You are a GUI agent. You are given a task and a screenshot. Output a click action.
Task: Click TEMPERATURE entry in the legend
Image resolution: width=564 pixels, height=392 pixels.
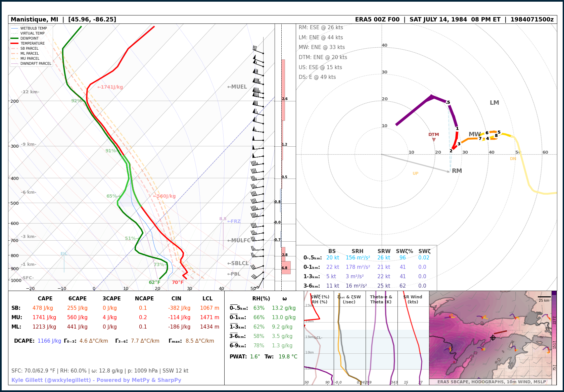coord(32,43)
